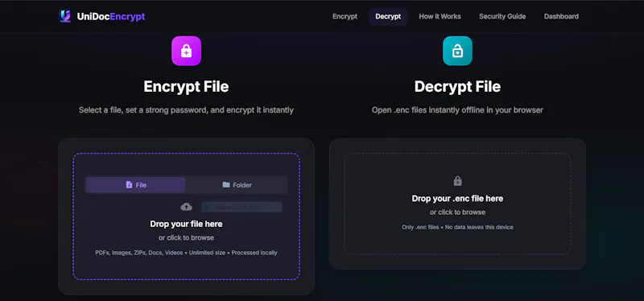
Task: Click the purple Encrypt File lock icon
Action: [x=186, y=51]
